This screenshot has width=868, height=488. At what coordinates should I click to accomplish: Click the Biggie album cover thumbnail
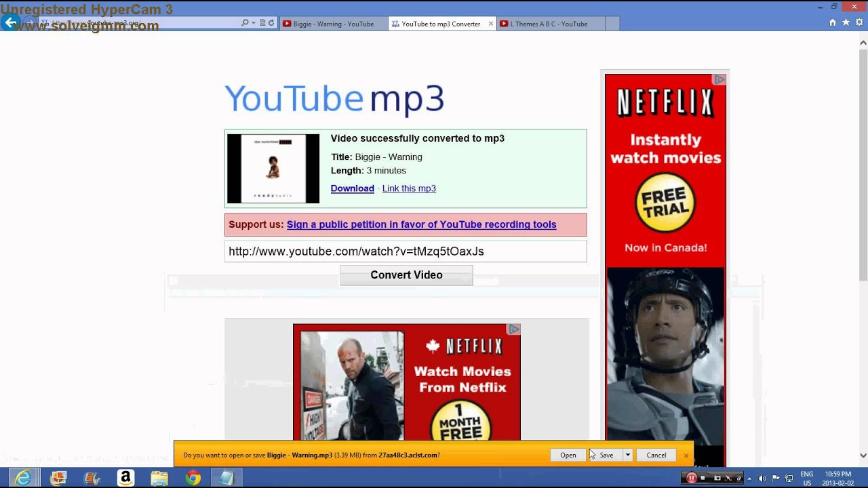(273, 169)
